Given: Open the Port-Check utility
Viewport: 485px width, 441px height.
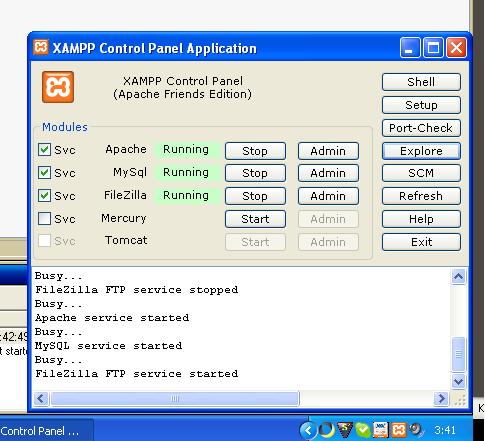Looking at the screenshot, I should coord(421,128).
